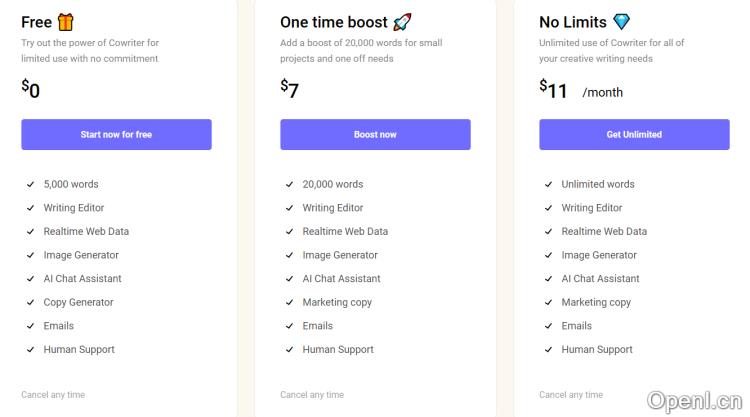The height and width of the screenshot is (417, 750).
Task: Click the gift icon beside Free
Action: pyautogui.click(x=66, y=22)
